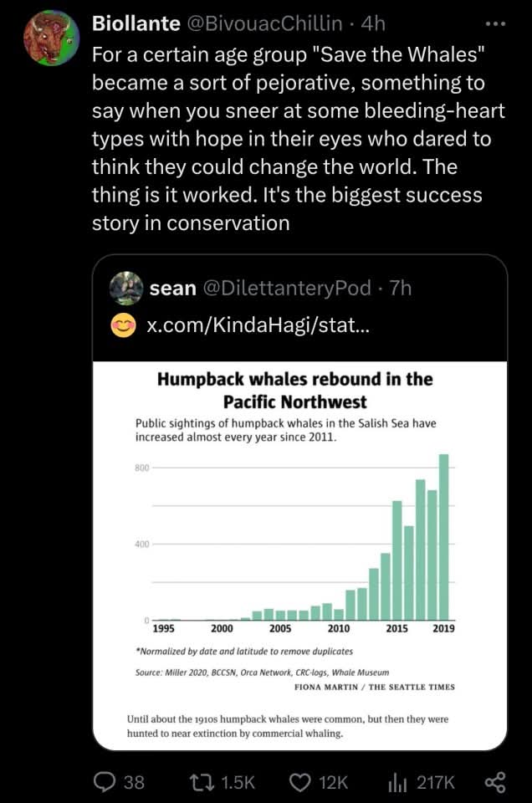This screenshot has width=532, height=803.
Task: Enlarge the humpback whales chart image
Action: 299,535
